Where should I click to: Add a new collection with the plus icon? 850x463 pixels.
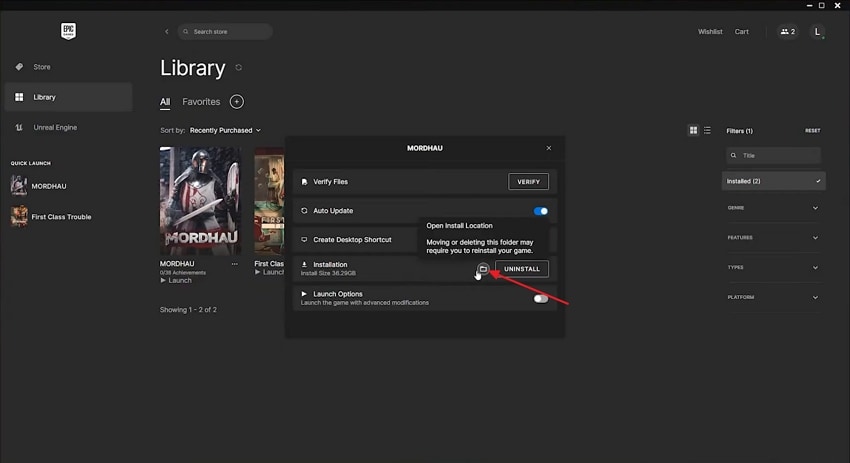coord(236,101)
